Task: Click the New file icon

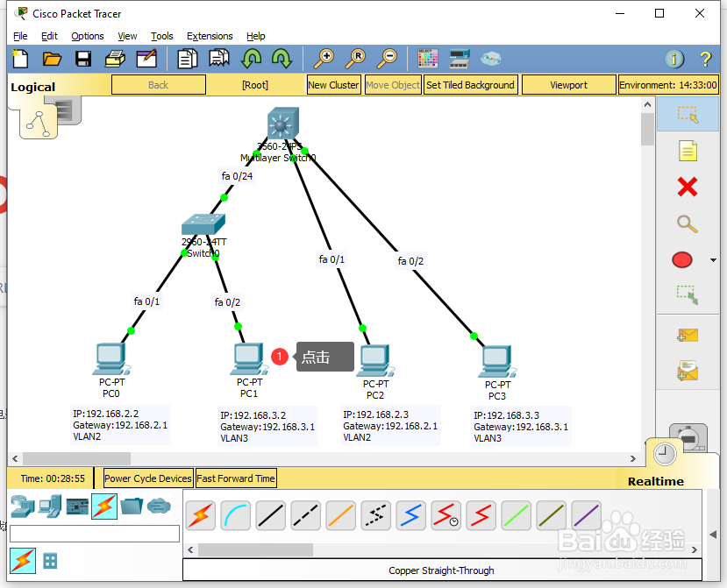Action: click(x=20, y=59)
